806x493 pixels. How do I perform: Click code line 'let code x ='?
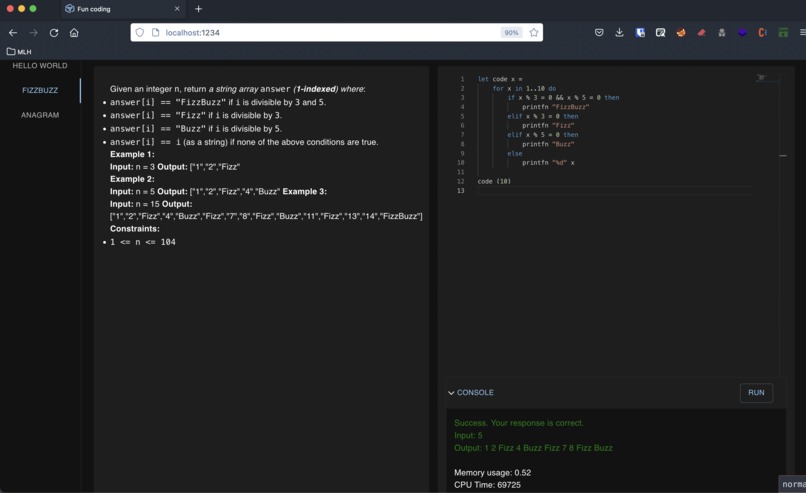click(500, 79)
